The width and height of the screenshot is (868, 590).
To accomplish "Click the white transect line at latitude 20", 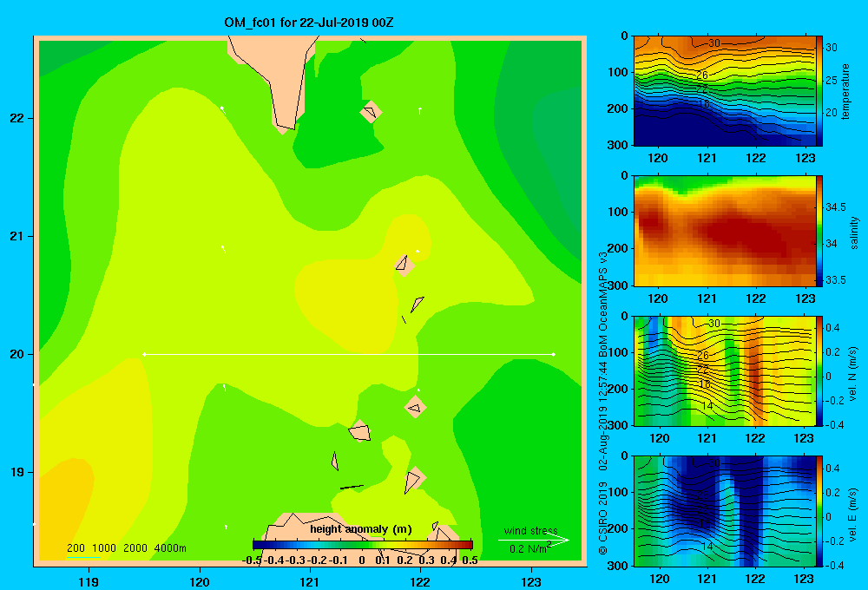I will [x=349, y=354].
